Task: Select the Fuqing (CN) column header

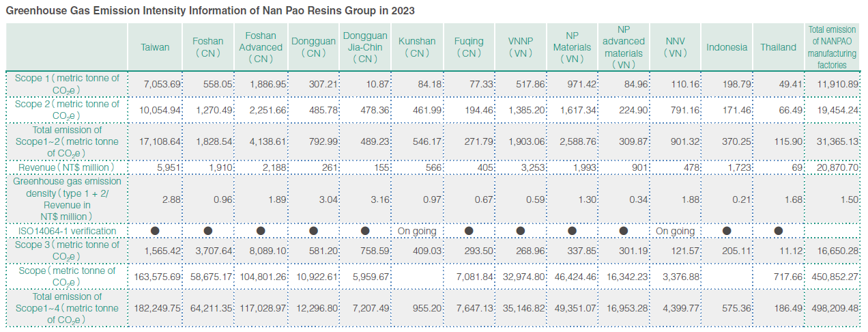Action: point(469,47)
